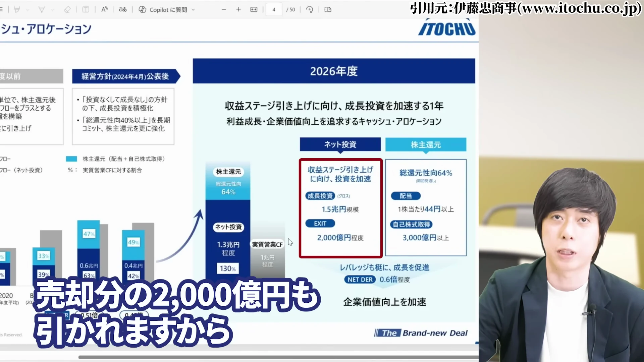Open the Page view icon
This screenshot has height=362, width=644.
coord(328,9)
